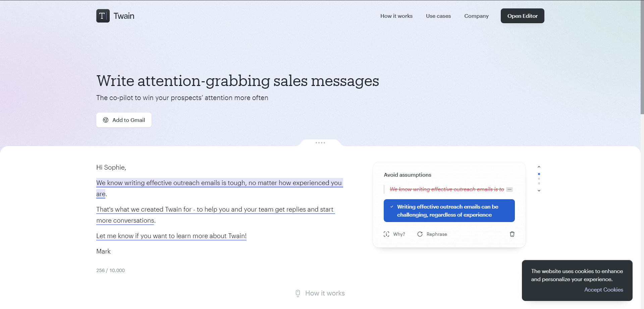The image size is (644, 309).
Task: Click the Open Editor button
Action: pyautogui.click(x=522, y=16)
